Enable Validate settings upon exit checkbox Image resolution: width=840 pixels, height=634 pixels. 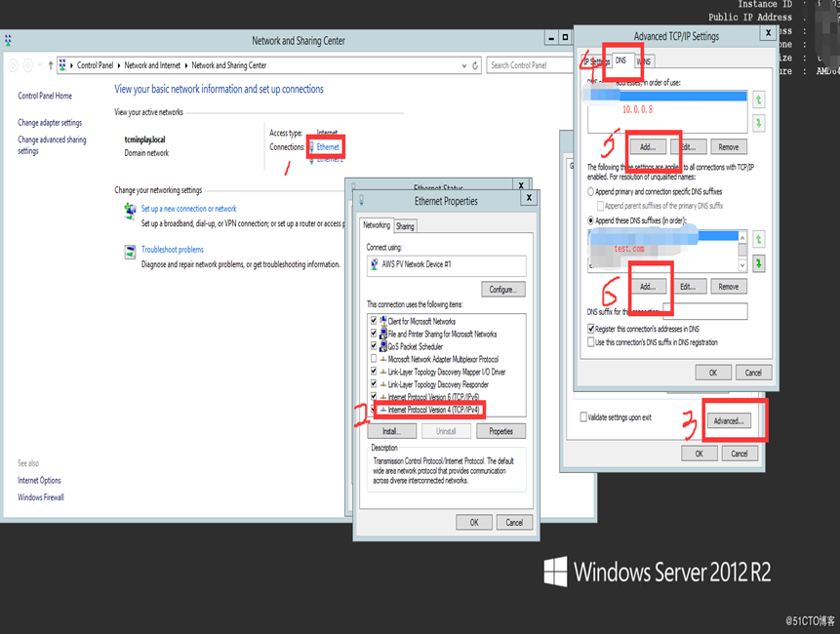(x=583, y=416)
